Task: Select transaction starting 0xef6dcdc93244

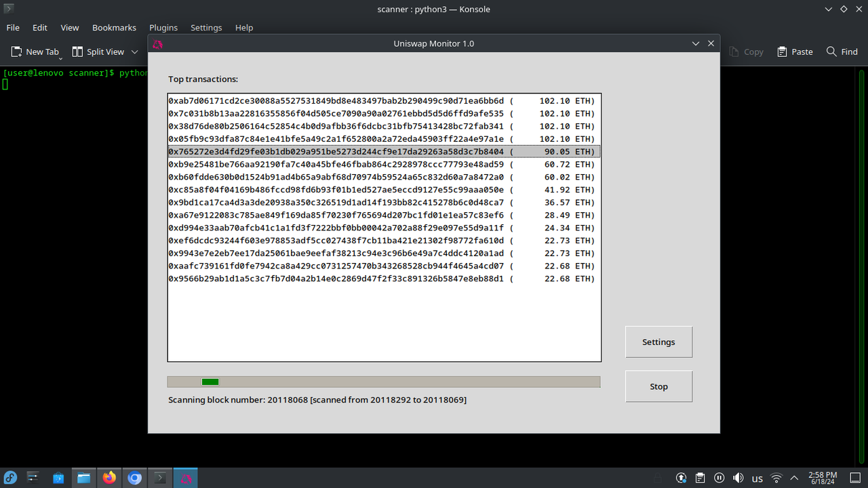Action: coord(384,241)
